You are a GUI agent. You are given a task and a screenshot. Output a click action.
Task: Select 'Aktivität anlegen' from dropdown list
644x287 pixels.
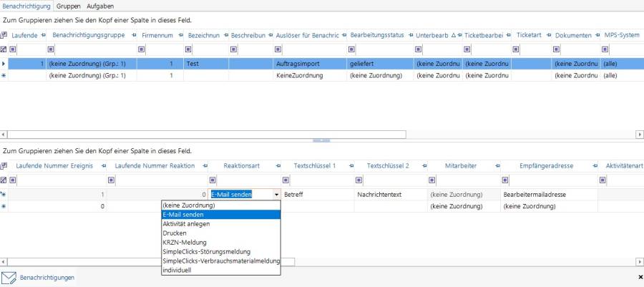pyautogui.click(x=185, y=223)
